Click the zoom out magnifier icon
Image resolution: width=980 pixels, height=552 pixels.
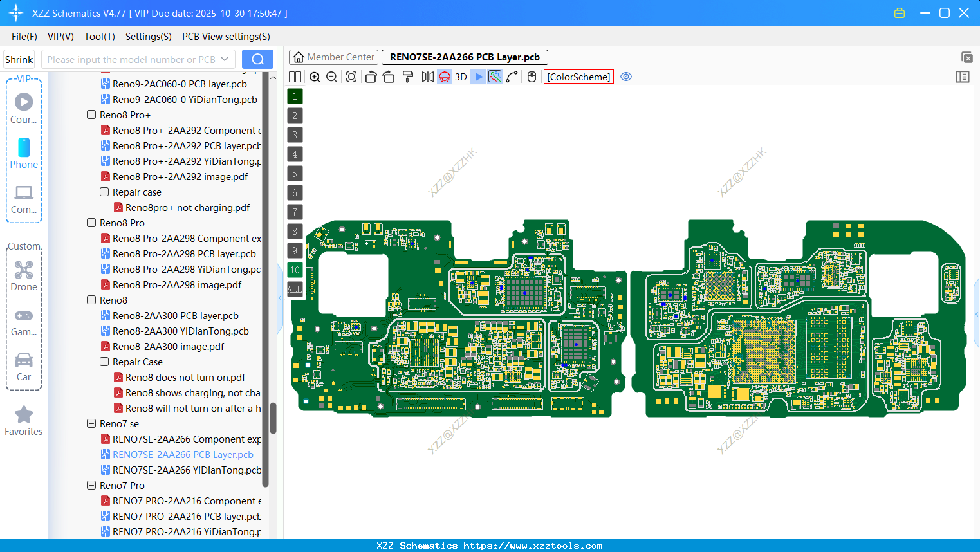coord(332,77)
